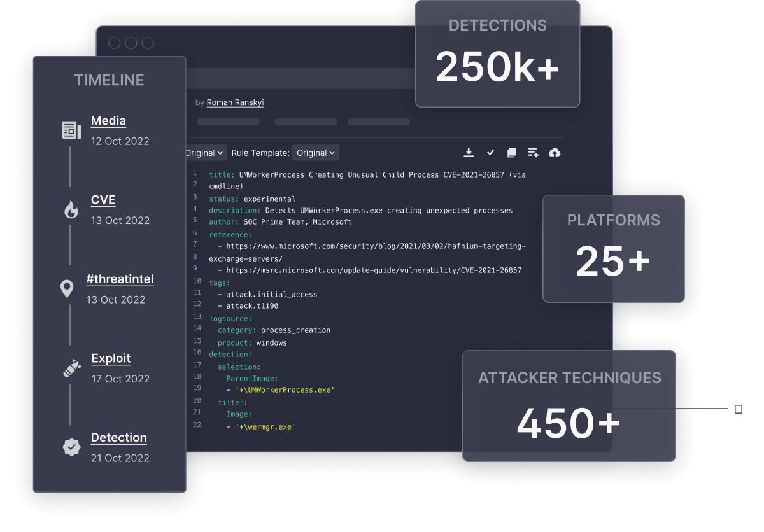Click the Media newspaper icon in timeline

tap(71, 130)
